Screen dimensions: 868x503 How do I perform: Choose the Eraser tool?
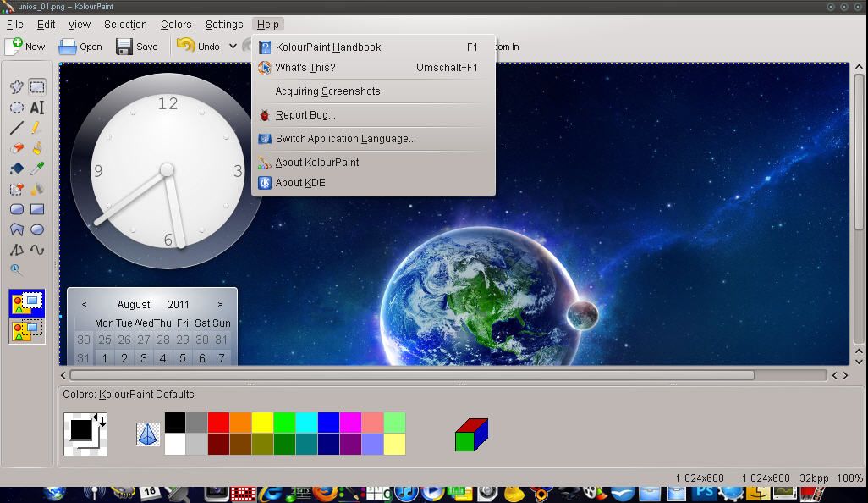click(16, 148)
